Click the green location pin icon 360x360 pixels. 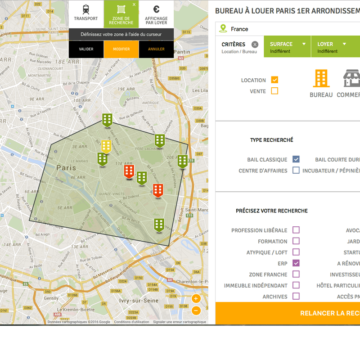[223, 29]
